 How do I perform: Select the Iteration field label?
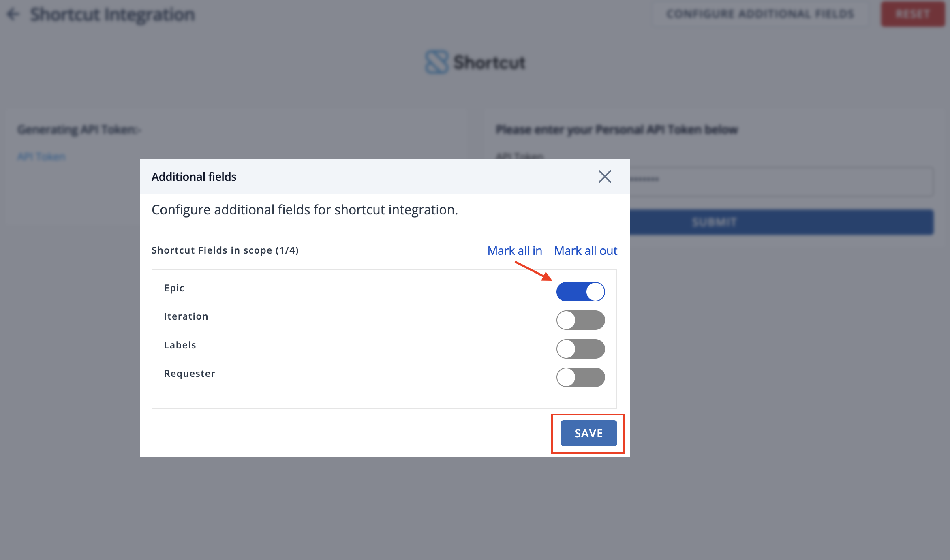pos(186,316)
